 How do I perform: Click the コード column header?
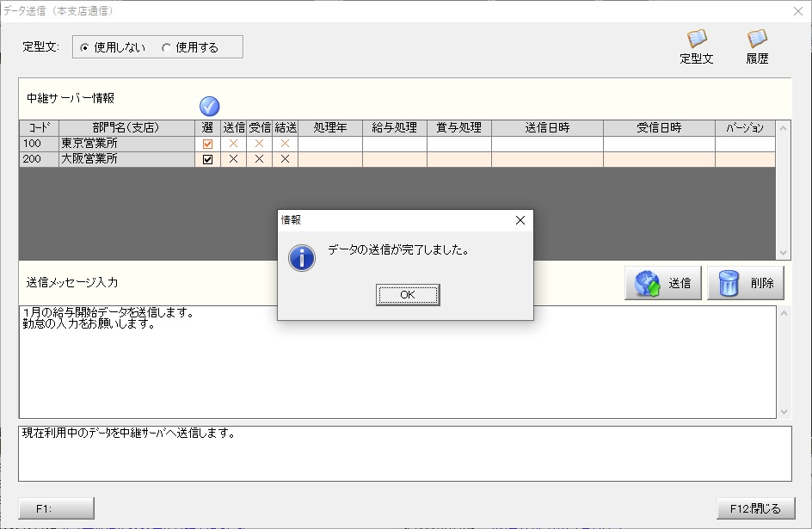tap(40, 128)
